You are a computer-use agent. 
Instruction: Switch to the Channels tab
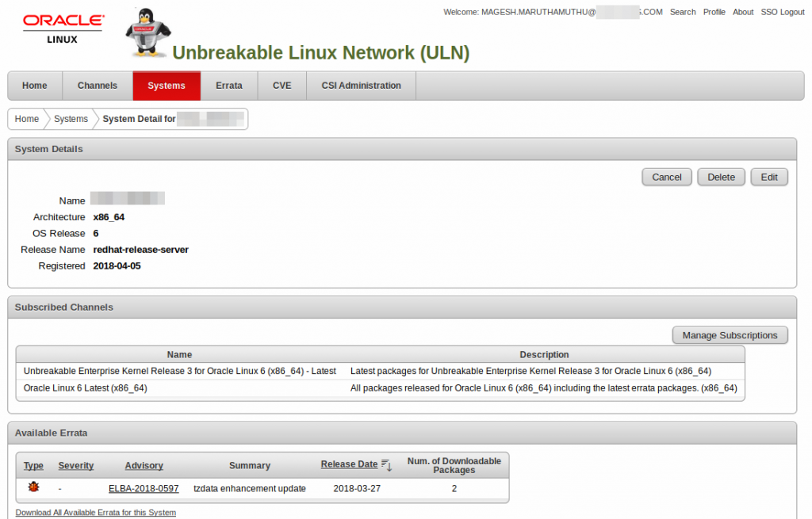[97, 86]
